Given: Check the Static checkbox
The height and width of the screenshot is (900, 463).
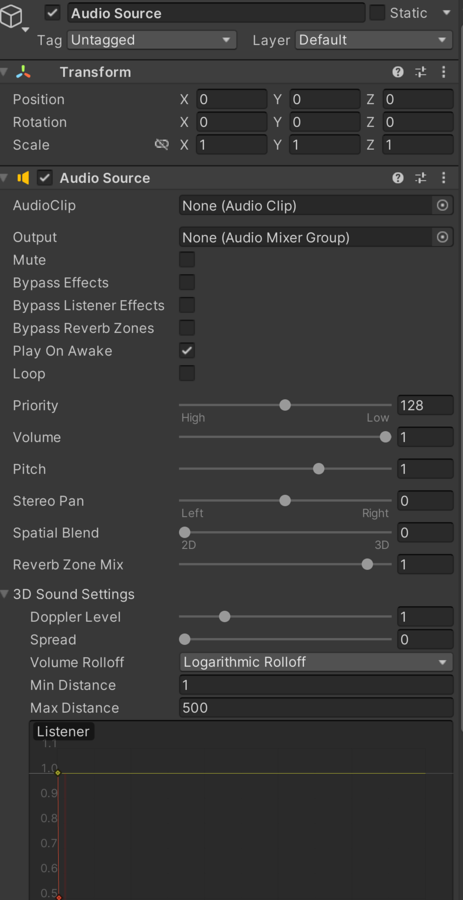Looking at the screenshot, I should 377,13.
